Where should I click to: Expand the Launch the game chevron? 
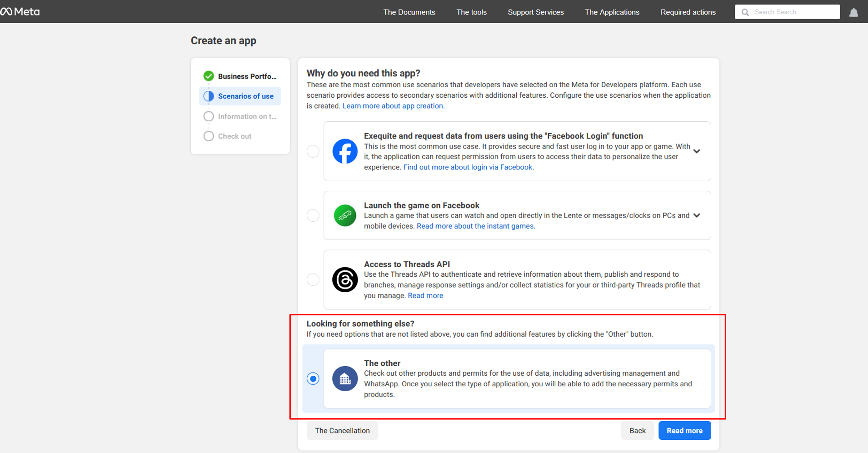(x=697, y=215)
